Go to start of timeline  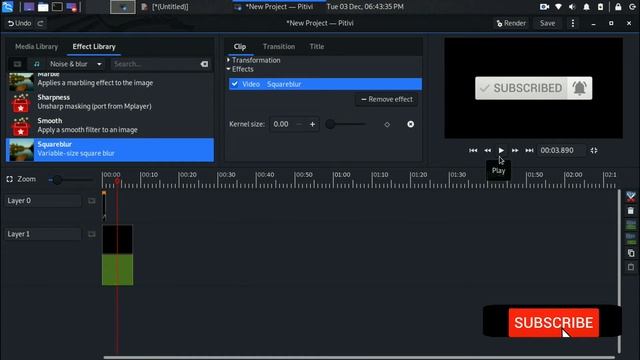point(473,150)
